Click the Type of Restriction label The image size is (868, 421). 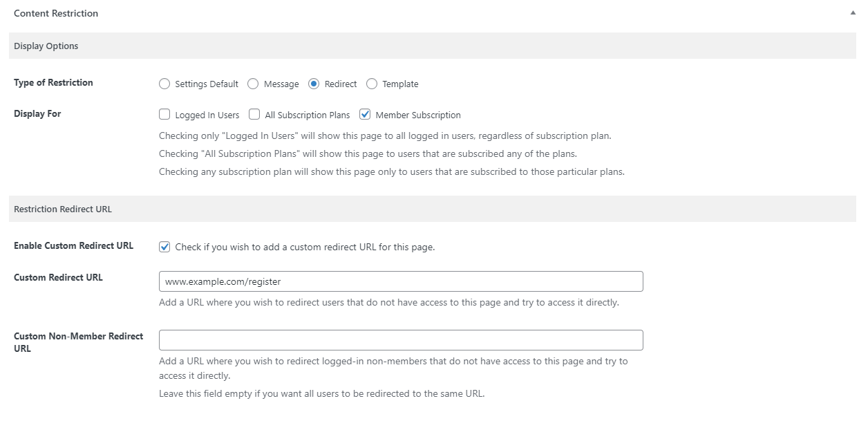(x=53, y=83)
